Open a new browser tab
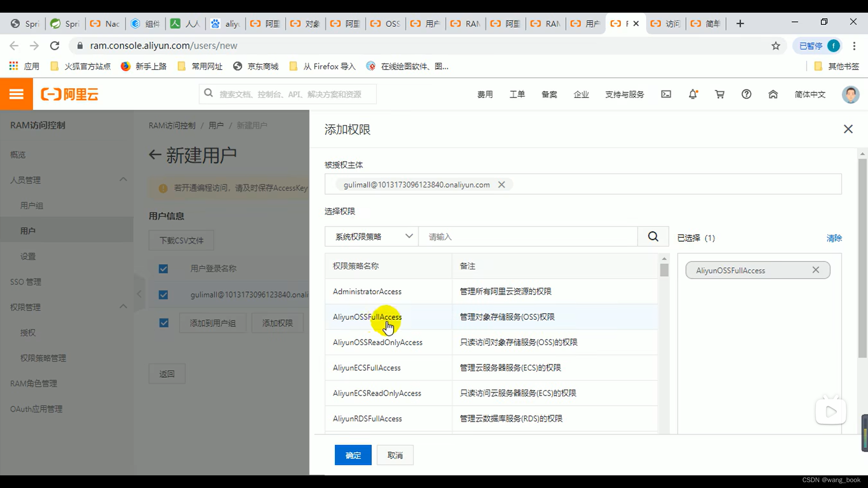The image size is (868, 488). point(740,23)
